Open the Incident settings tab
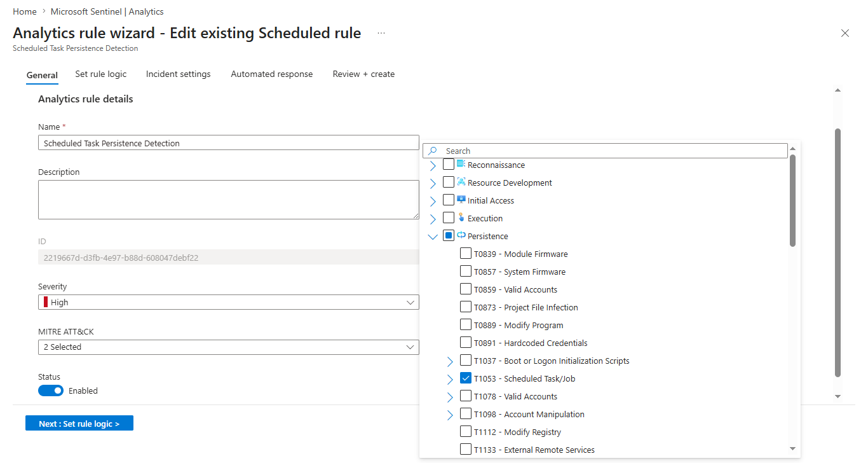This screenshot has height=463, width=868. point(179,74)
